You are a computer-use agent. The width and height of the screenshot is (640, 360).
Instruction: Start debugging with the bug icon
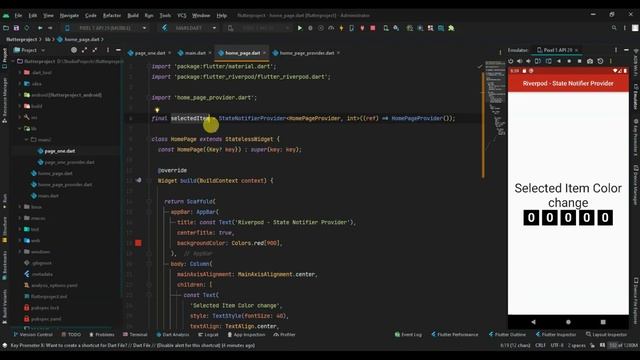[310, 28]
